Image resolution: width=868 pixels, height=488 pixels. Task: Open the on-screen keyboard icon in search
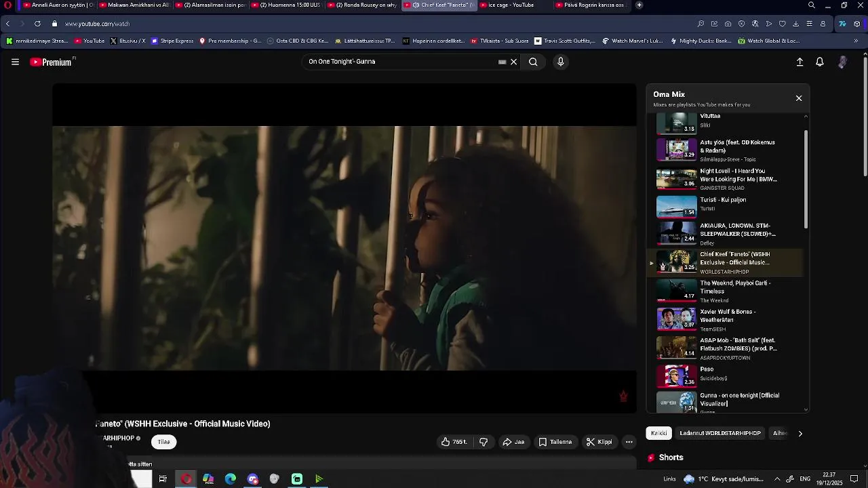tap(502, 62)
